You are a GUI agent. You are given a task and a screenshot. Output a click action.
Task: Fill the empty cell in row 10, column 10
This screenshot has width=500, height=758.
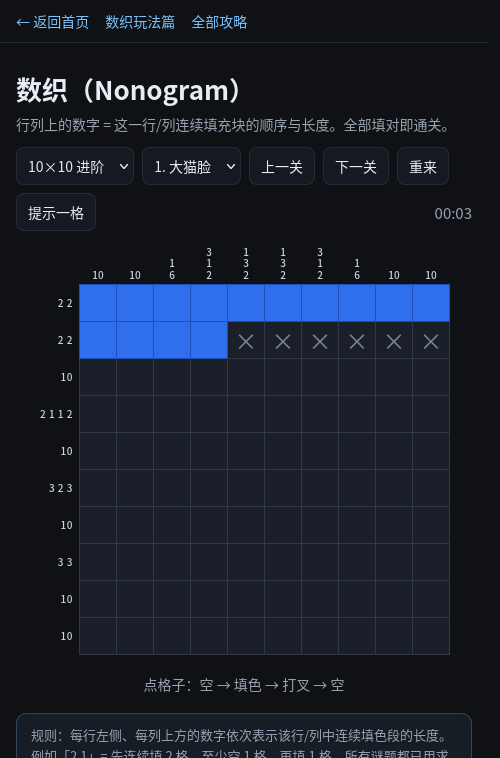(x=431, y=636)
